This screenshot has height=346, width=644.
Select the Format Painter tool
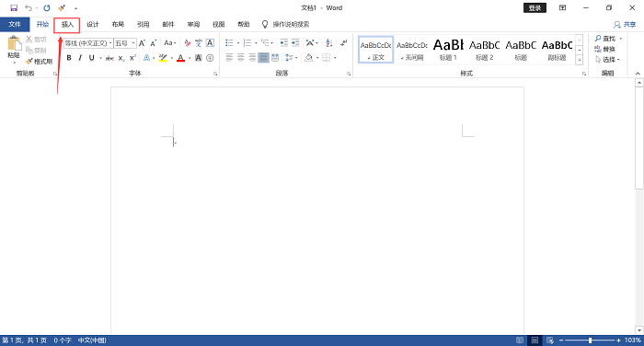tap(39, 62)
